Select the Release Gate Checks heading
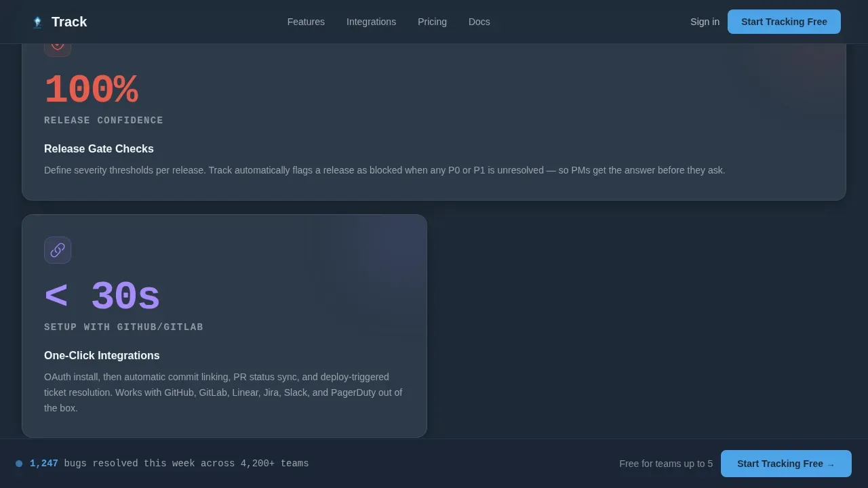The width and height of the screenshot is (868, 488). click(x=99, y=149)
